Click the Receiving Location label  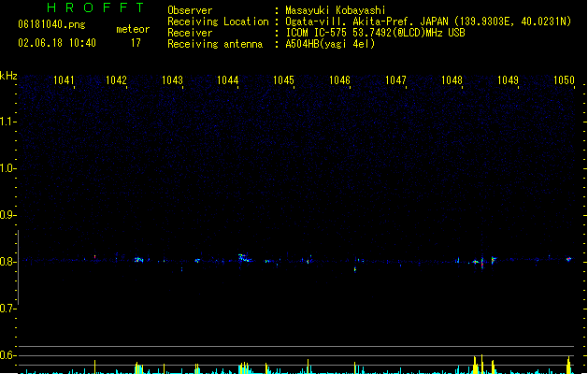click(218, 22)
